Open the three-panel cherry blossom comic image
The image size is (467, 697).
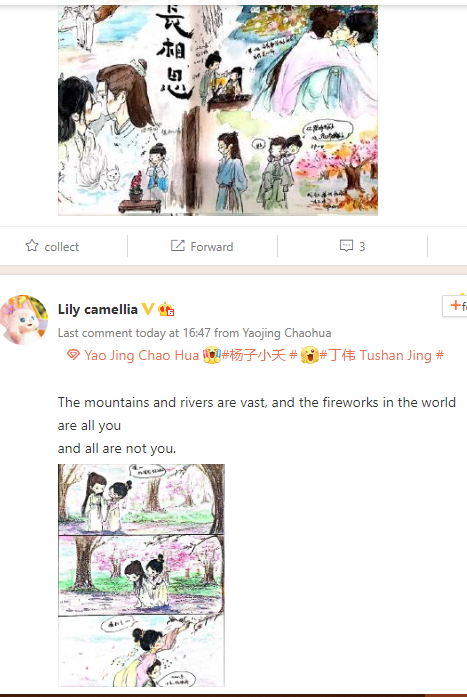[x=141, y=575]
